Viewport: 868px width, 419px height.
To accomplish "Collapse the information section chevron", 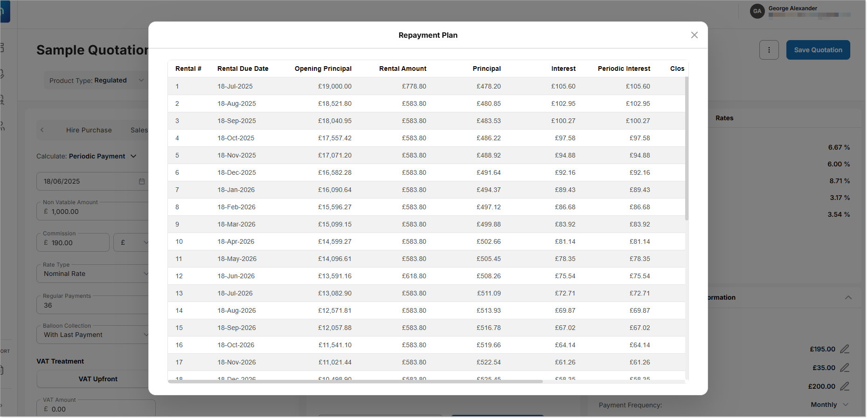I will 848,297.
